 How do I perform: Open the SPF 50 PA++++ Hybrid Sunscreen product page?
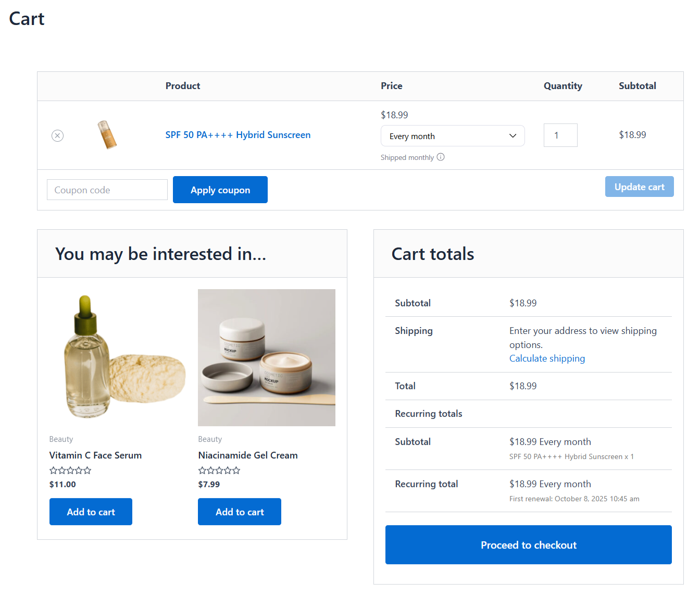(238, 134)
